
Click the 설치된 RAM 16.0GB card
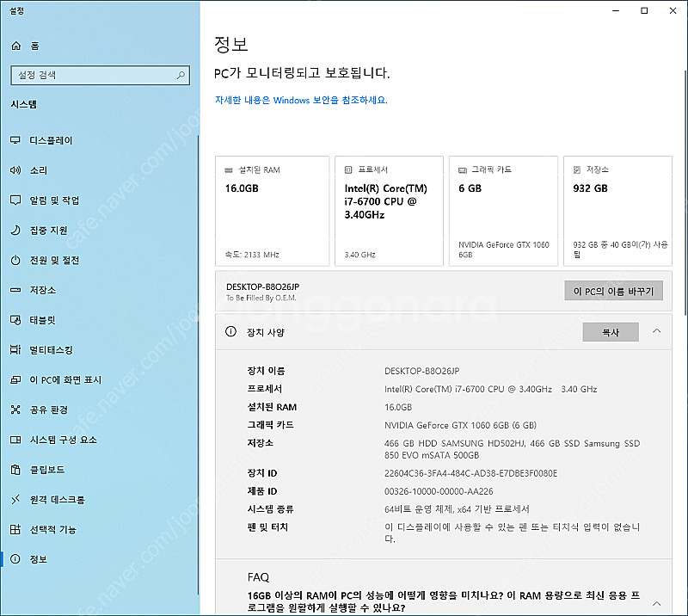(272, 211)
